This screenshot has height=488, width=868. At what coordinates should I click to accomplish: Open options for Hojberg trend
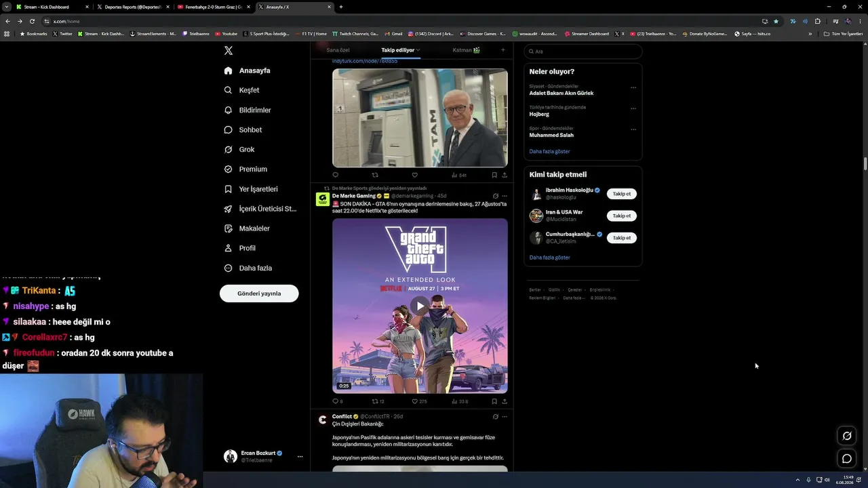coord(633,108)
